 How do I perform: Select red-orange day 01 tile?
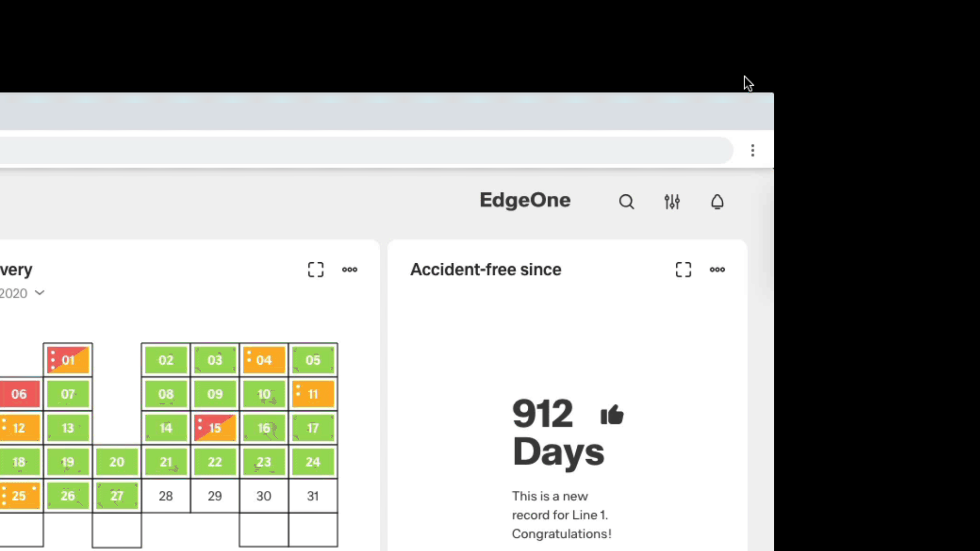(x=68, y=360)
